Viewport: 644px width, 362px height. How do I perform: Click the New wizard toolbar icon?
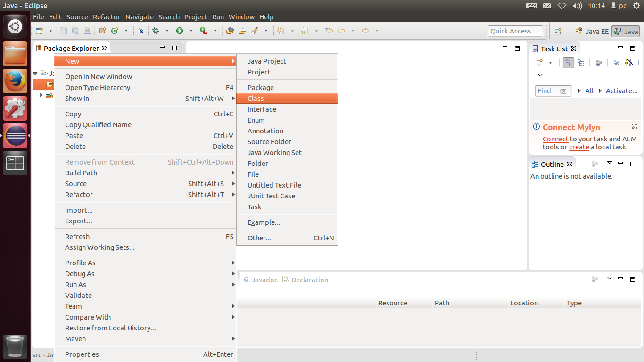tap(40, 31)
